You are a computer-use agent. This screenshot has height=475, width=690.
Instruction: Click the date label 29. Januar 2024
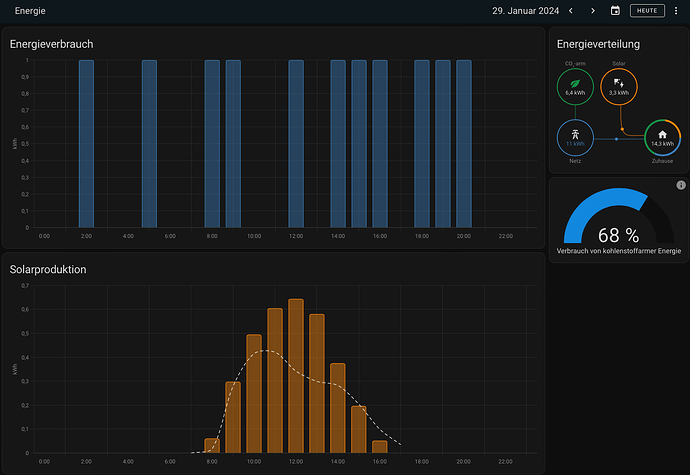525,11
